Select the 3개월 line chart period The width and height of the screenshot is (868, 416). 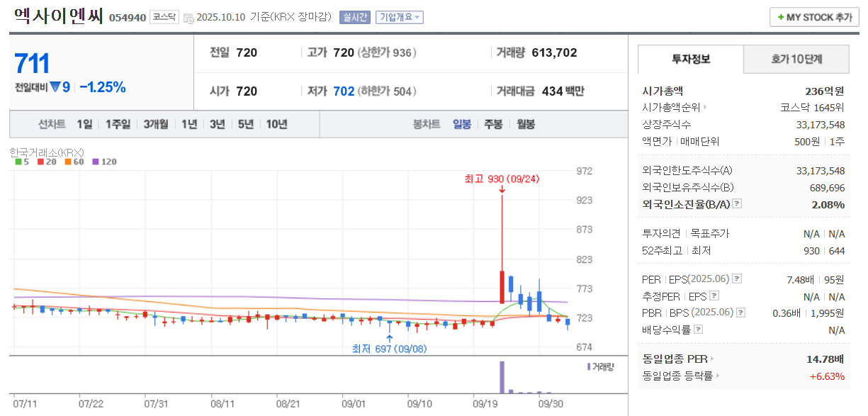tap(156, 124)
